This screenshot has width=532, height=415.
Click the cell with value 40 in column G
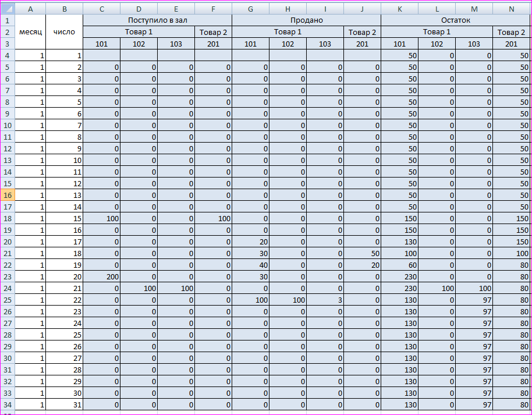[x=250, y=265]
